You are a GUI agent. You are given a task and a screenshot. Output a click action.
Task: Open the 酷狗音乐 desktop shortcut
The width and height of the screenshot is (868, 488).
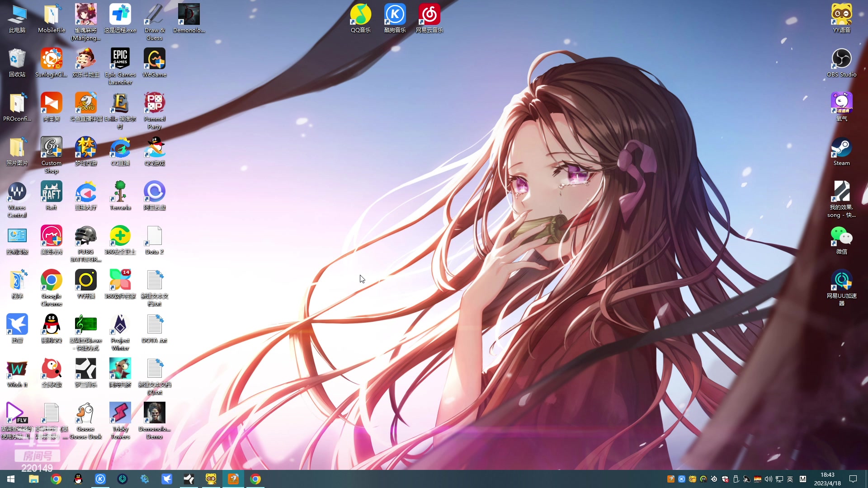tap(395, 19)
